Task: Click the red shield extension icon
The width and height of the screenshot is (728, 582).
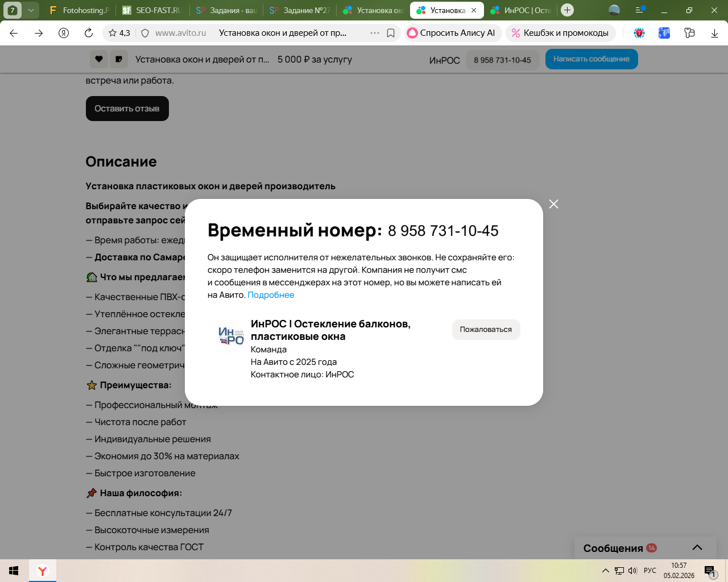Action: [x=639, y=33]
